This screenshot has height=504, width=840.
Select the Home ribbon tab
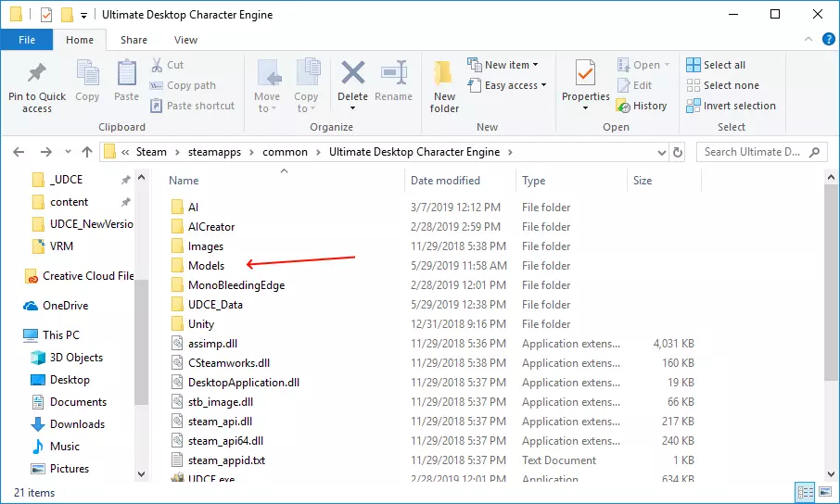point(80,40)
